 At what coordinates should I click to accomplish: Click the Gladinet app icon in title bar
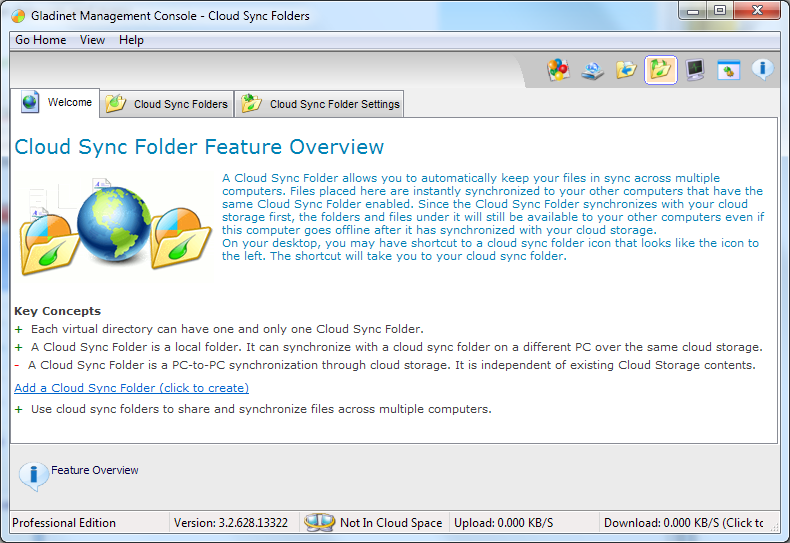18,16
